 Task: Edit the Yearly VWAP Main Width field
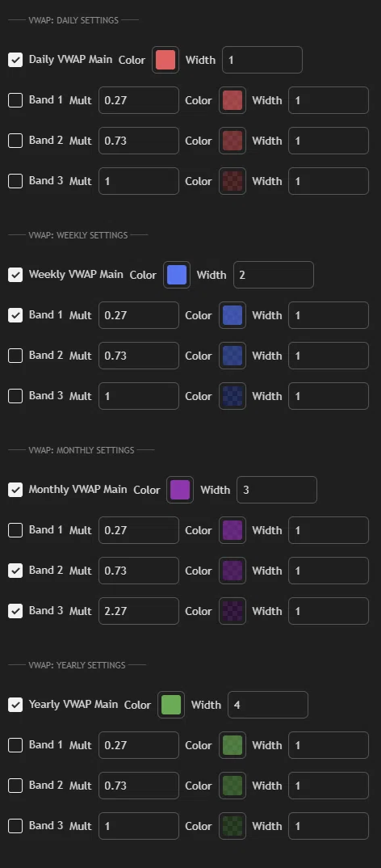[x=268, y=705]
